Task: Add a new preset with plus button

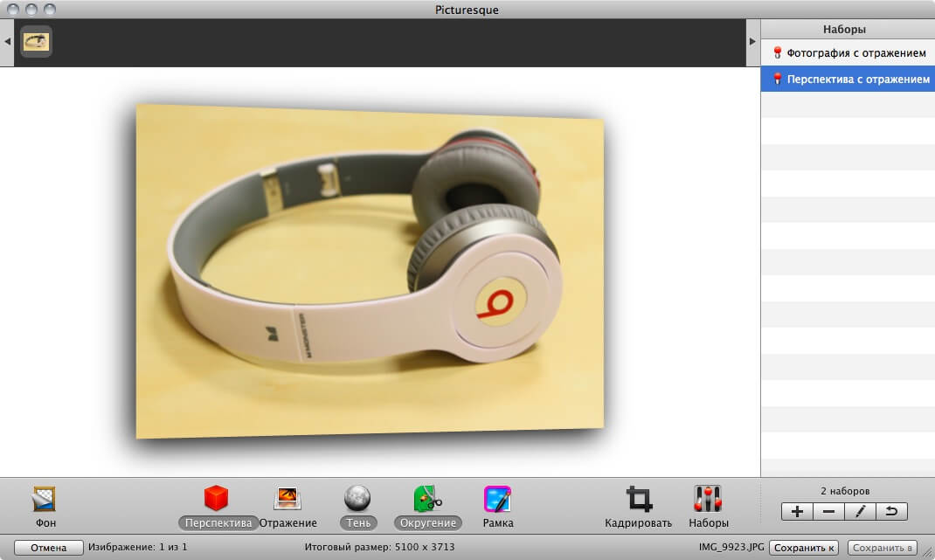Action: pos(797,512)
